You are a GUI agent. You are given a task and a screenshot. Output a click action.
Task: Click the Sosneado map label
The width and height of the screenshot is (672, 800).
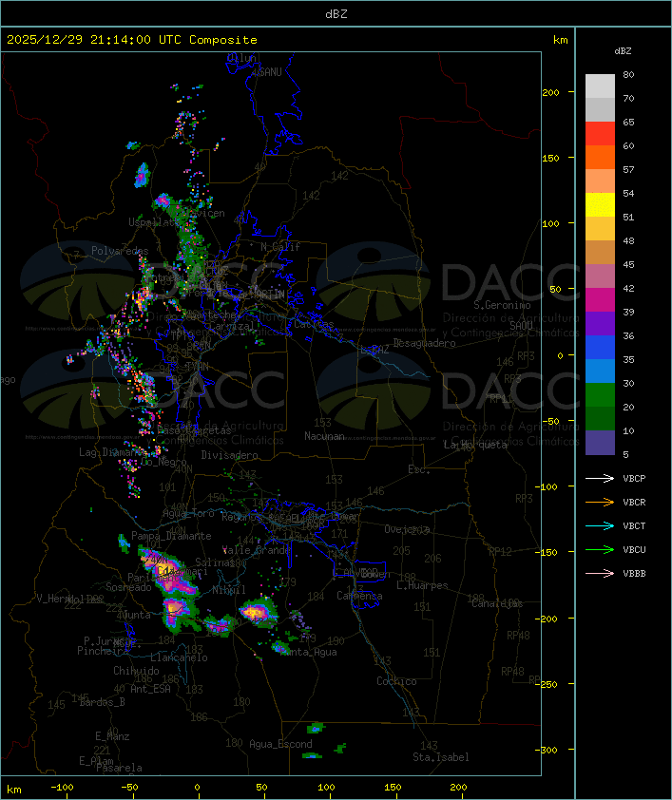128,588
